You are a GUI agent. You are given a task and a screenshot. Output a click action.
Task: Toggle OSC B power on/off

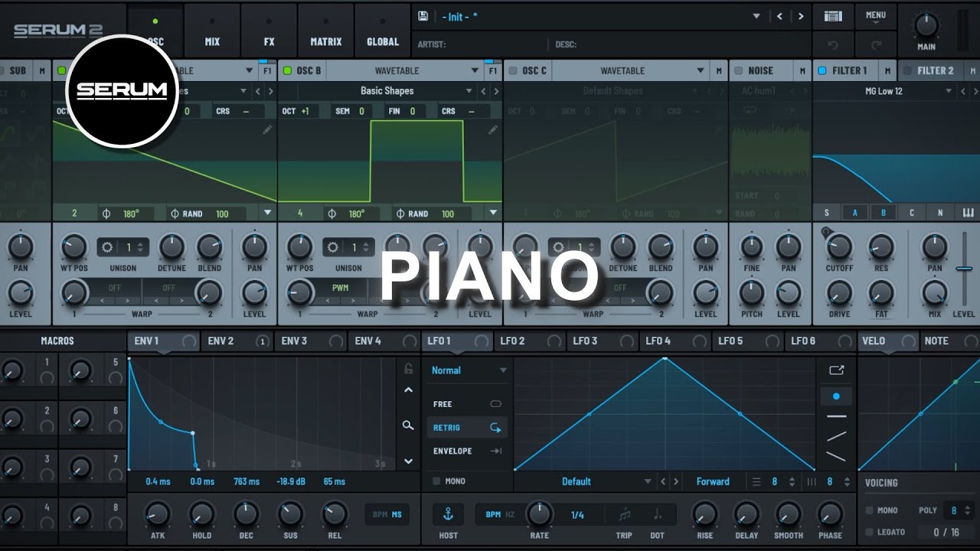[288, 70]
